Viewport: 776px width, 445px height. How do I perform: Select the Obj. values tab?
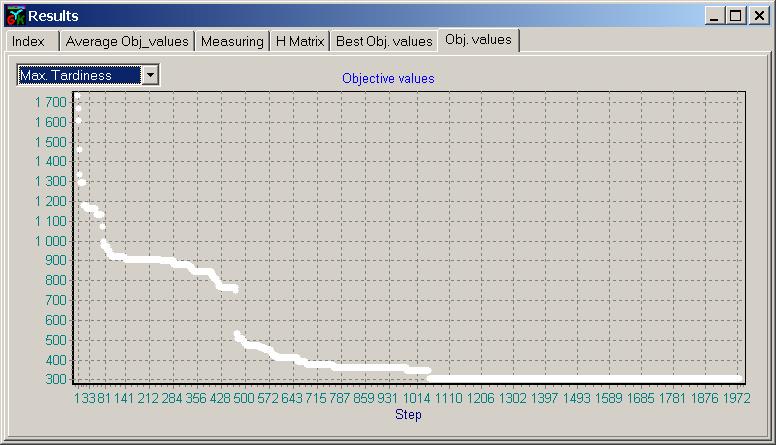coord(479,40)
